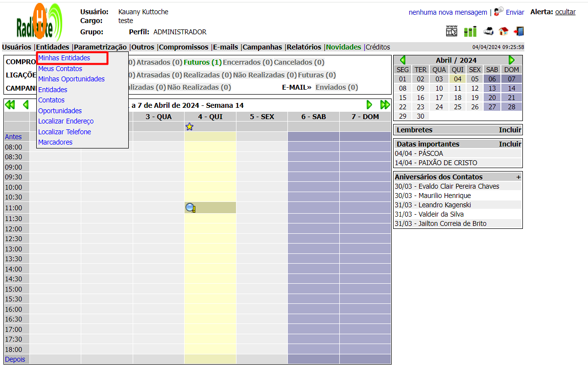Click Incluir next to Lembretes

click(510, 130)
